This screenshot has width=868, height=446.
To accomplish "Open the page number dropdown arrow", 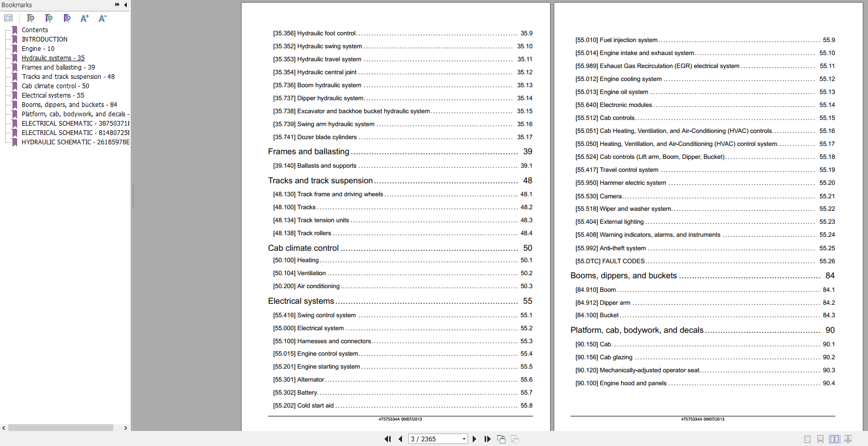I will pos(464,439).
